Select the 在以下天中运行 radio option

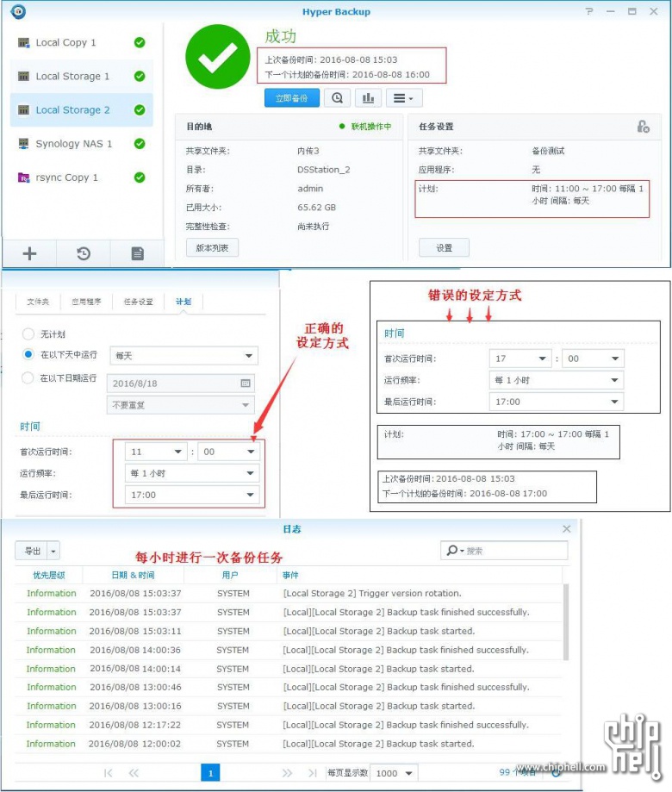pos(28,354)
